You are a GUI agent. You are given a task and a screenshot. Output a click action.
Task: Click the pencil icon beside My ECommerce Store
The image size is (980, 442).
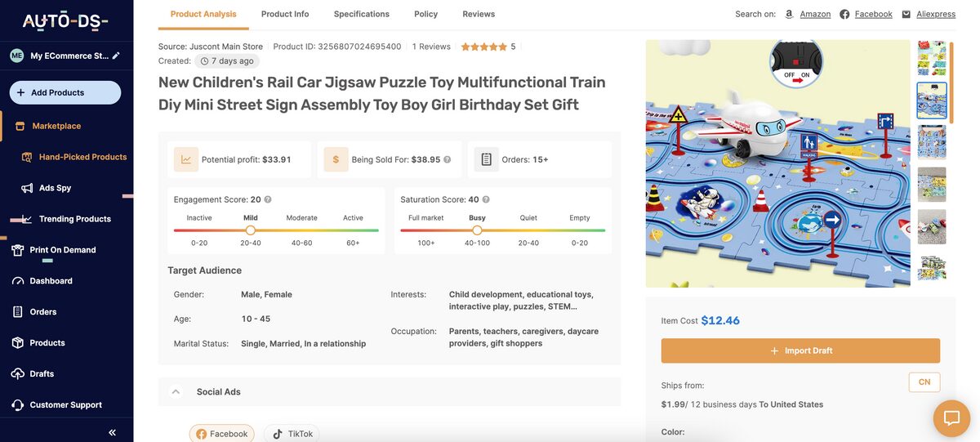(x=116, y=56)
